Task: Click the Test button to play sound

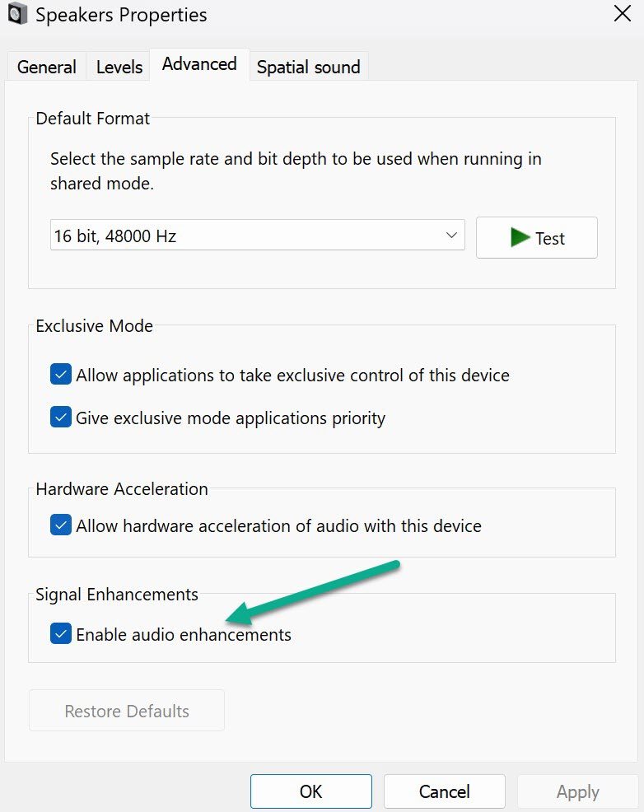Action: (x=537, y=238)
